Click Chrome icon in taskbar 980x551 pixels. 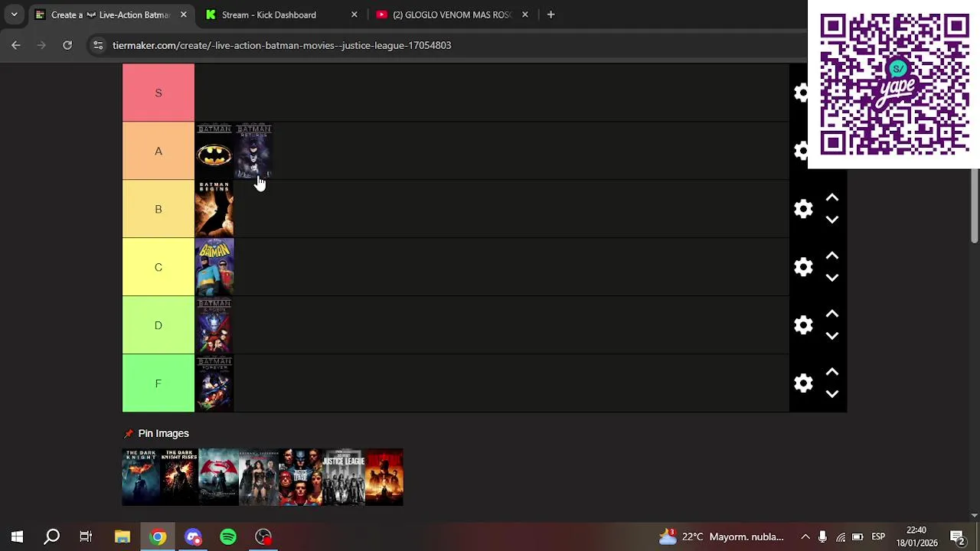[158, 536]
